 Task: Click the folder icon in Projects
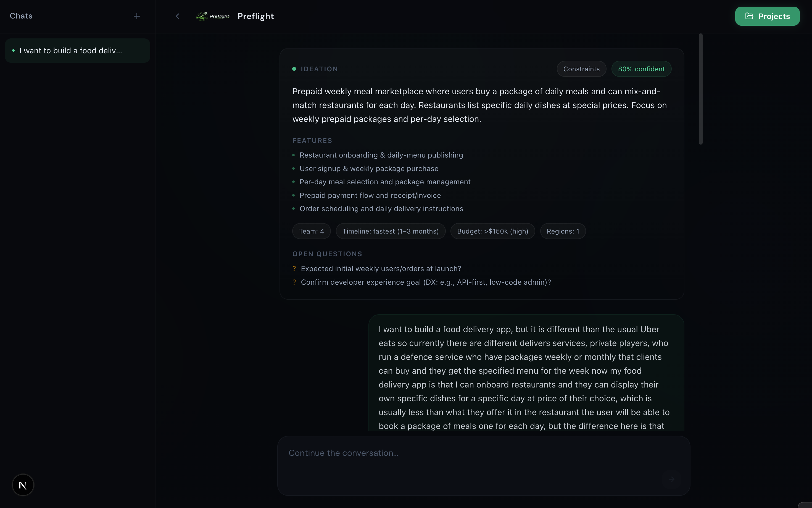[749, 16]
